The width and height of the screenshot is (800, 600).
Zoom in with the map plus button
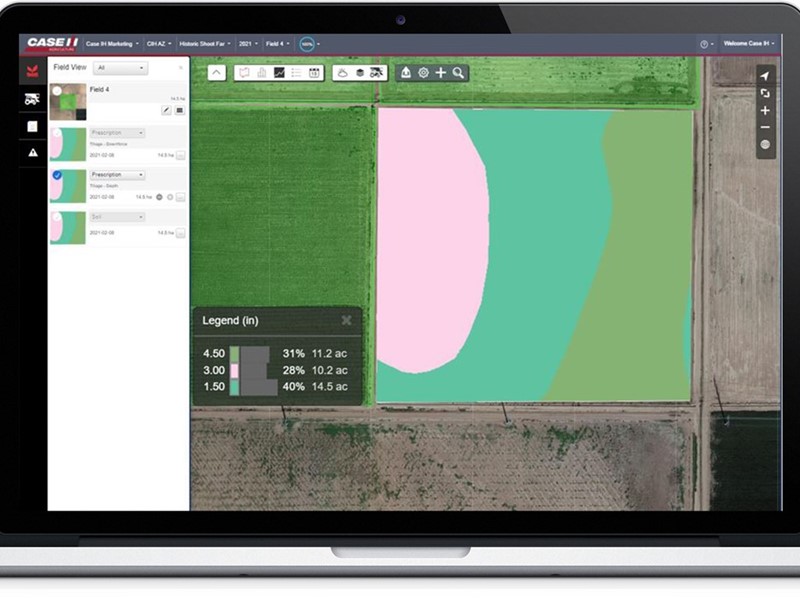(765, 110)
